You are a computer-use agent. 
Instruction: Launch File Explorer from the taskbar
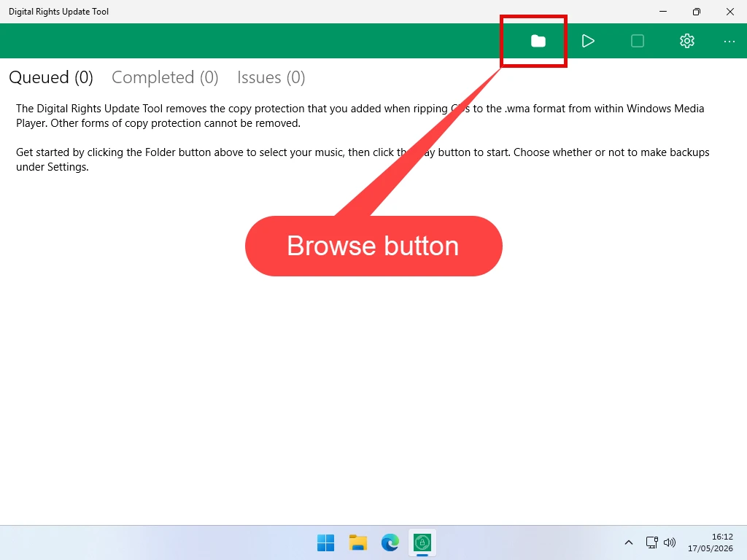tap(357, 542)
